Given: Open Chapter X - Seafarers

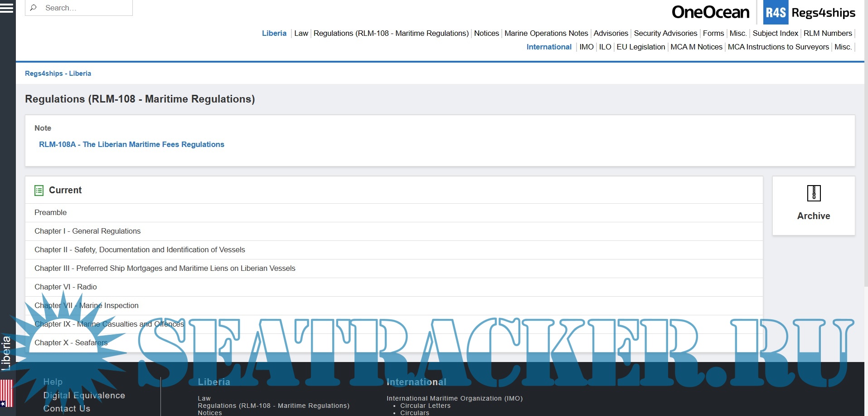Looking at the screenshot, I should coord(71,343).
